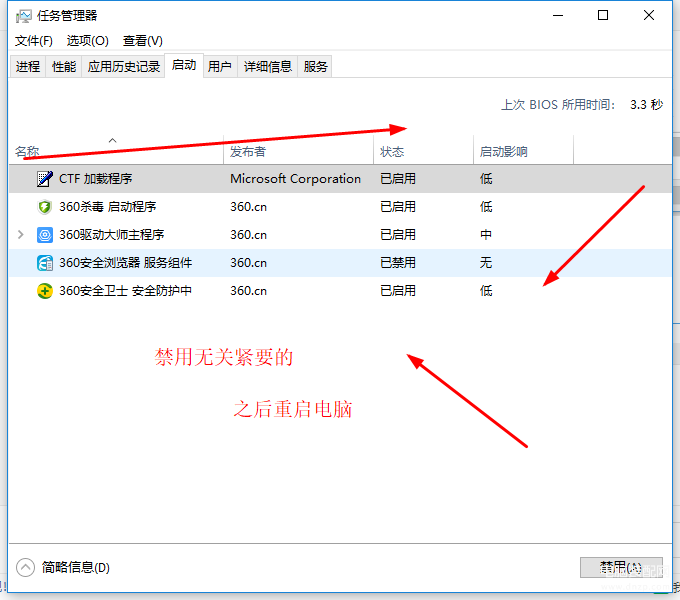Screen dimensions: 680x600
Task: Click 上次 BIOS 所用时间 label
Action: [558, 104]
